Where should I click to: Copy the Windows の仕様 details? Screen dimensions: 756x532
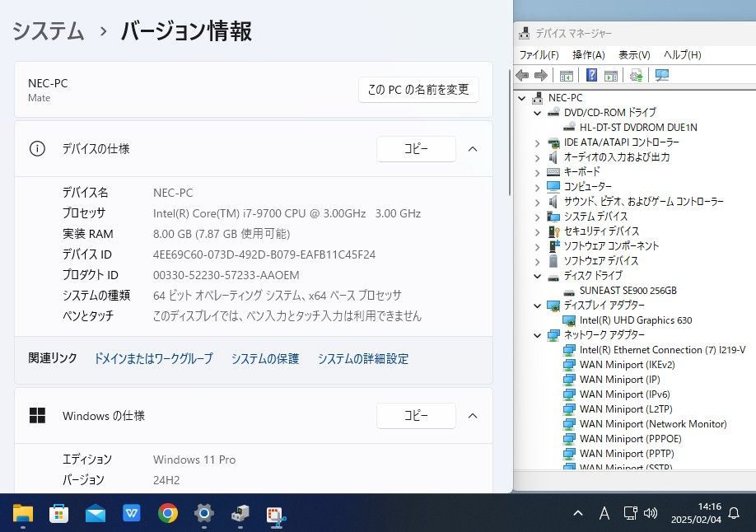[416, 416]
